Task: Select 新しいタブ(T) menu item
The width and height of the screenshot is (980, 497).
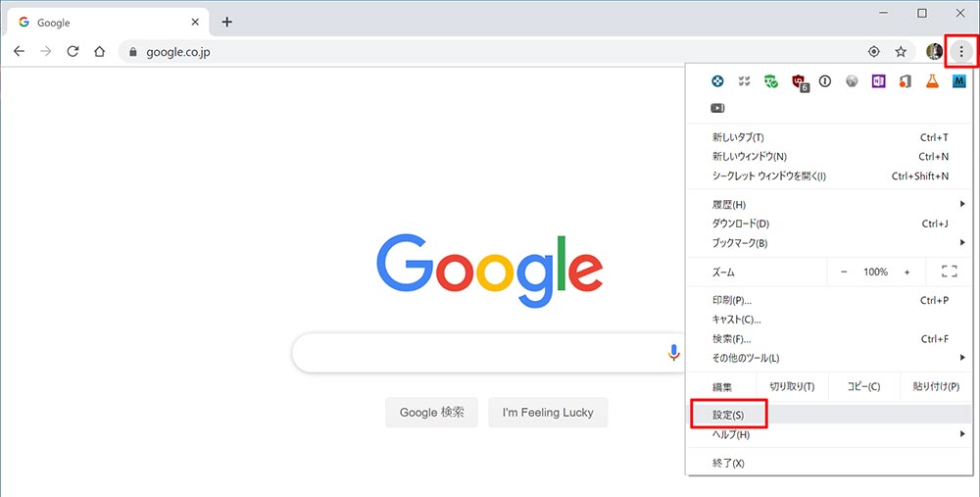Action: (829, 137)
